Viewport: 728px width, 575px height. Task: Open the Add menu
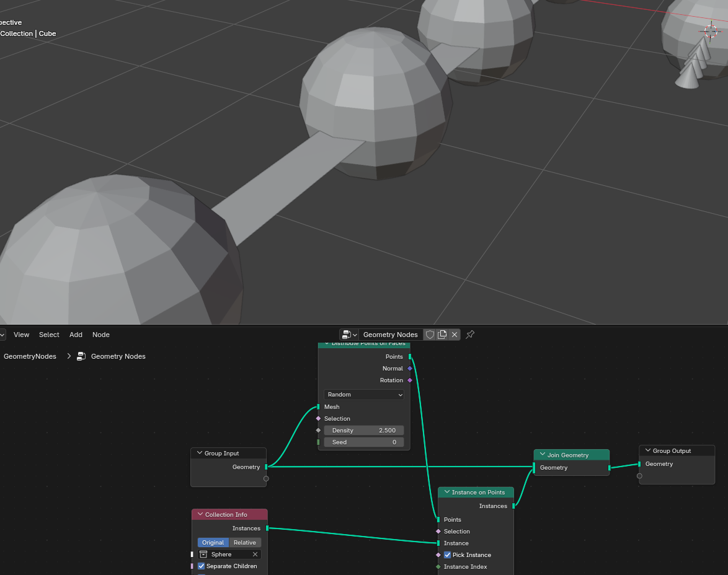(76, 335)
